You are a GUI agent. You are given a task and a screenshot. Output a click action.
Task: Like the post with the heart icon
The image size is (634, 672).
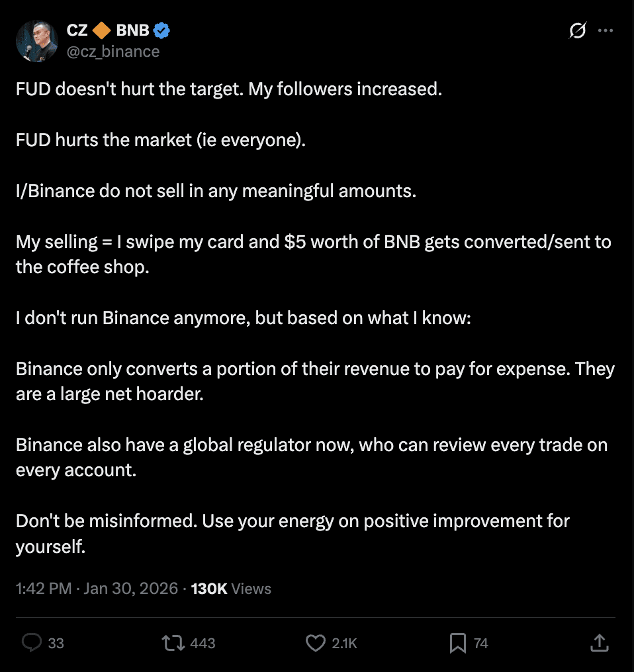(x=316, y=643)
